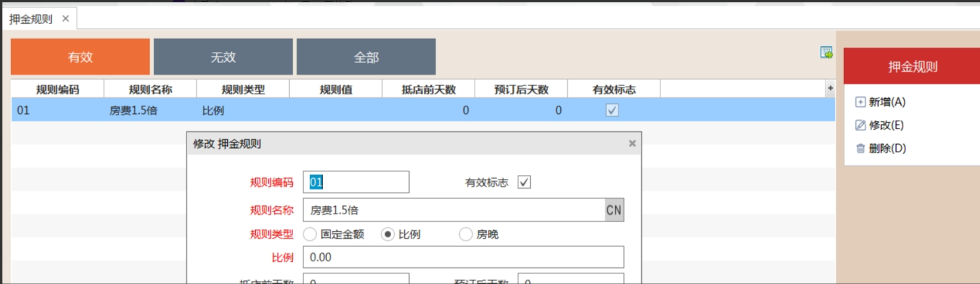This screenshot has height=284, width=980.
Task: Close the 修改 押金规则 dialog
Action: tap(632, 144)
